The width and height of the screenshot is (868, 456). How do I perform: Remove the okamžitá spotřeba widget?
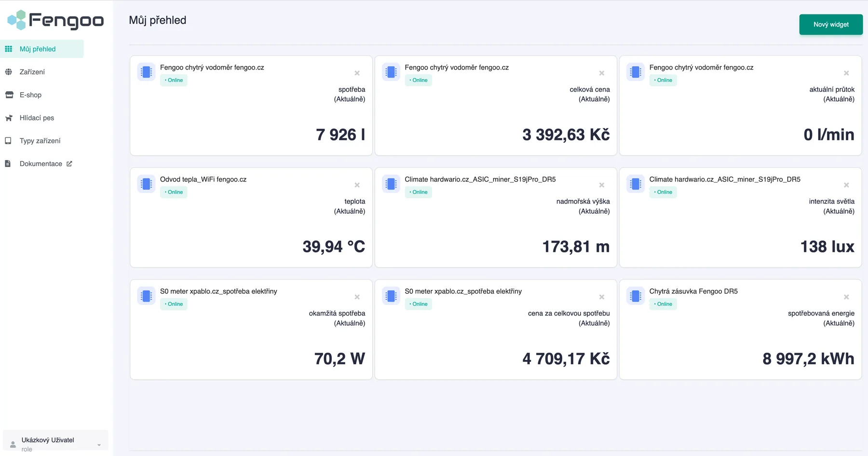(x=357, y=297)
